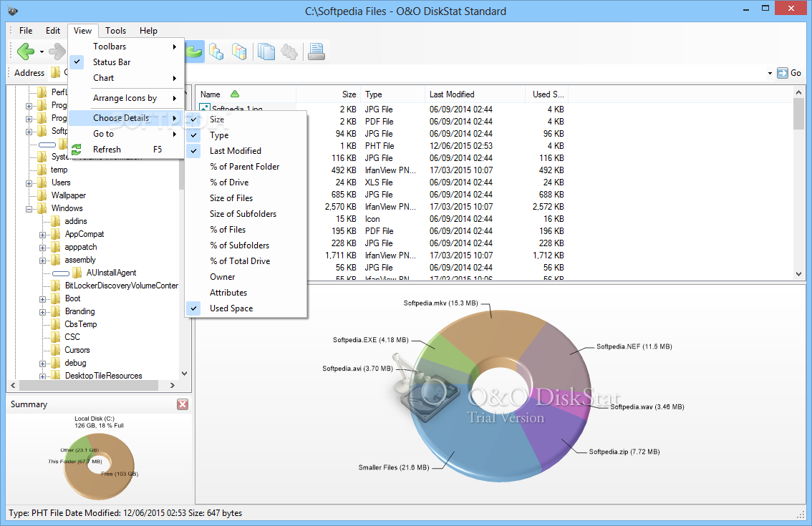812x526 pixels.
Task: Toggle the Status Bar check in View menu
Action: [x=77, y=62]
